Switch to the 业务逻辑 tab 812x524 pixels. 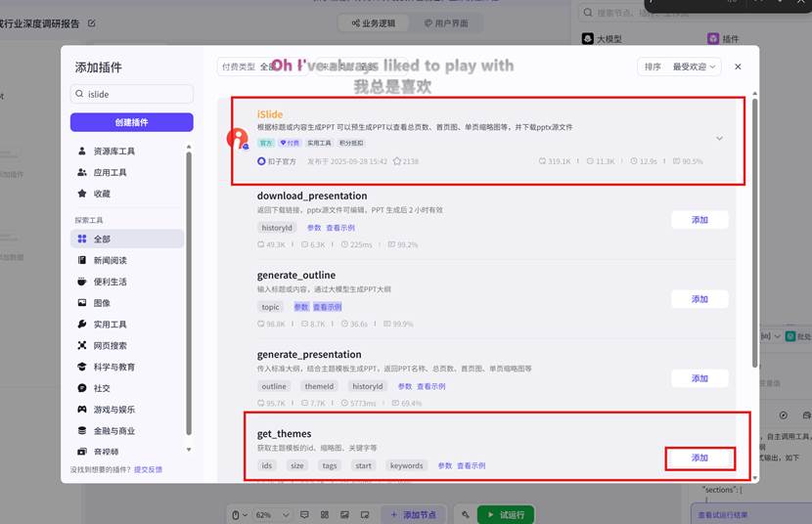coord(374,23)
